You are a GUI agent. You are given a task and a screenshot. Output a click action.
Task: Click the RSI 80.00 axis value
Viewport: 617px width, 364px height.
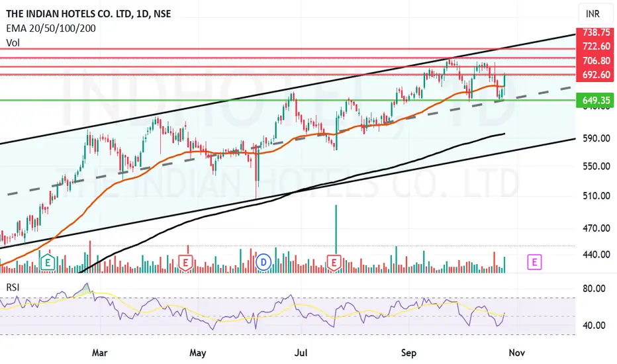coord(594,289)
